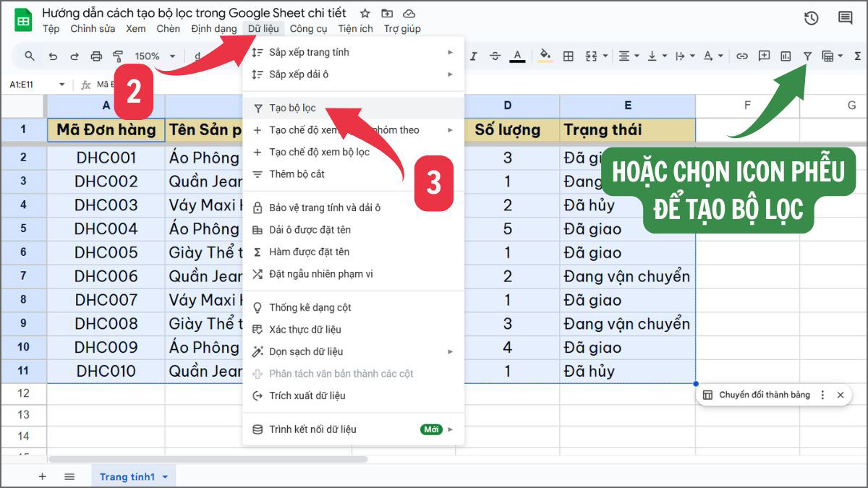The width and height of the screenshot is (868, 488).
Task: Open the functions Σ icon
Action: 858,55
